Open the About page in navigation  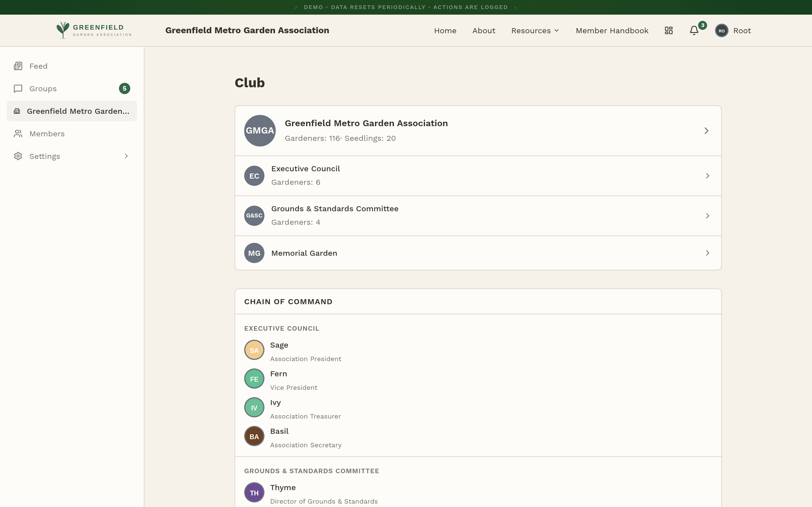point(484,30)
